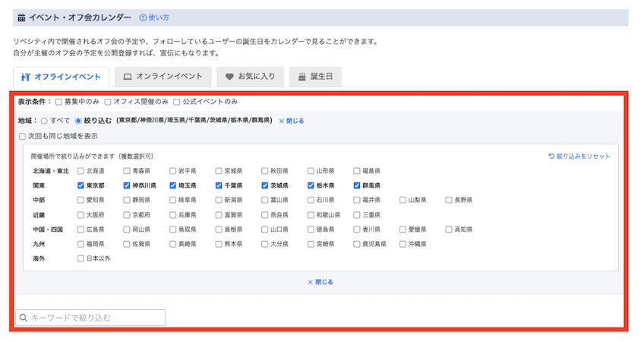Click 閉じる next to the region list
Image resolution: width=644 pixels, height=342 pixels.
coord(292,121)
